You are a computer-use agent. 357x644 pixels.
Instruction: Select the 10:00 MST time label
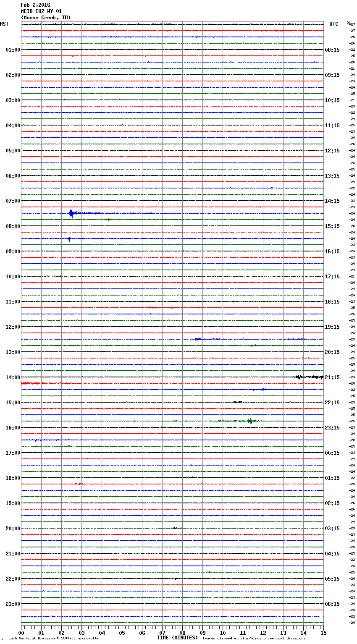click(13, 277)
